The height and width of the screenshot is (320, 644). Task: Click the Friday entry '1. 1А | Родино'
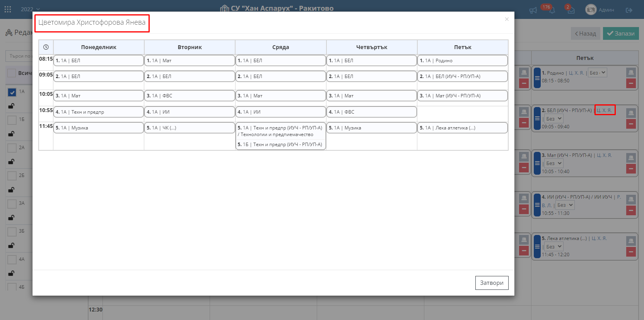point(463,61)
